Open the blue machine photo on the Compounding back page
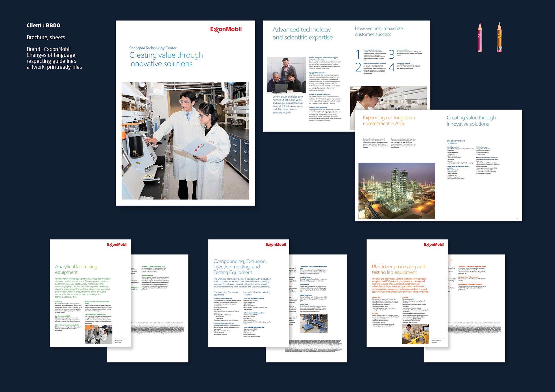This screenshot has width=555, height=392. [314, 324]
